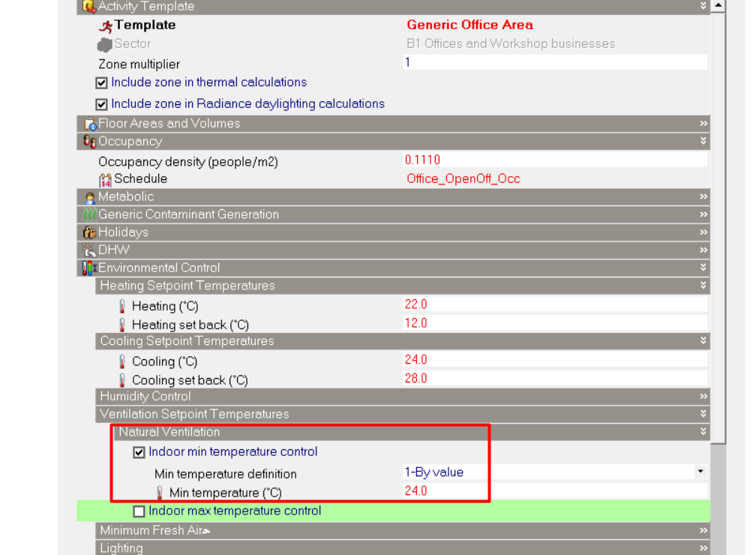Screen dimensions: 756x555
Task: Click the DHW icon
Action: [90, 250]
